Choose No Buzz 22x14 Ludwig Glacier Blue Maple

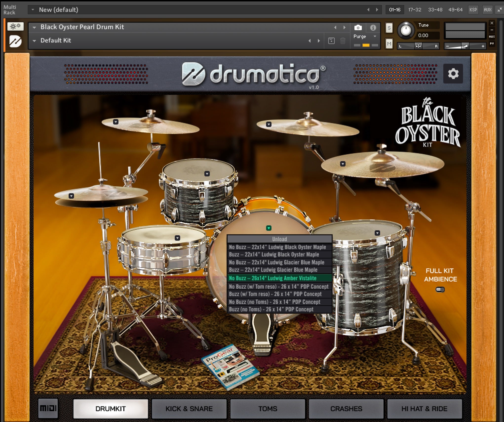click(x=279, y=262)
